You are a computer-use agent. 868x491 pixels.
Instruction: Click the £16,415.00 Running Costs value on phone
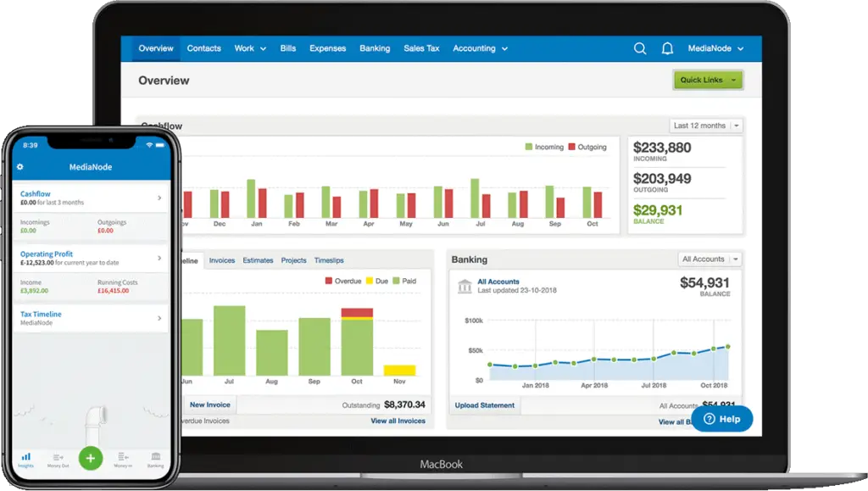[113, 291]
